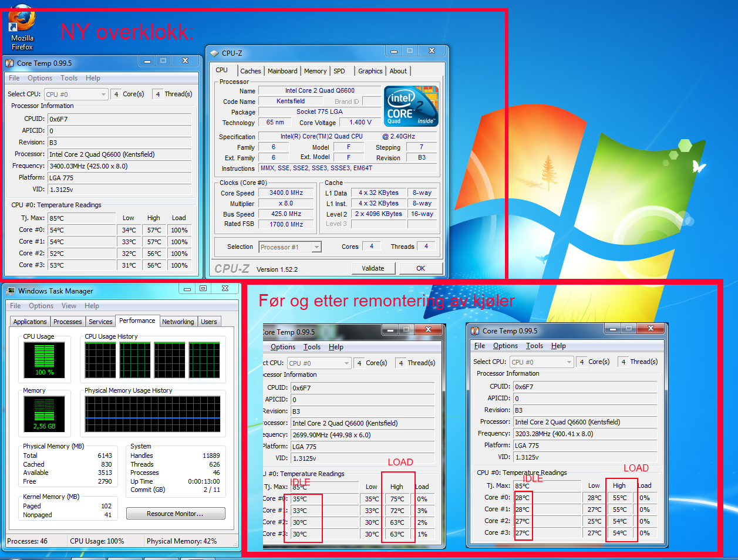Image resolution: width=738 pixels, height=560 pixels.
Task: Open Tools menu in the 2699.90MHz Core Temp window
Action: [312, 347]
